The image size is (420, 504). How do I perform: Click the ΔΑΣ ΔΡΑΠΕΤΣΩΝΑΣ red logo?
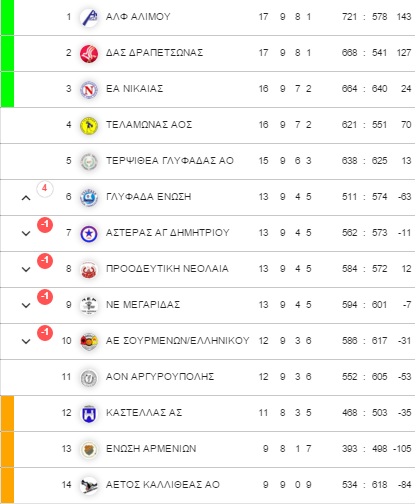point(89,54)
